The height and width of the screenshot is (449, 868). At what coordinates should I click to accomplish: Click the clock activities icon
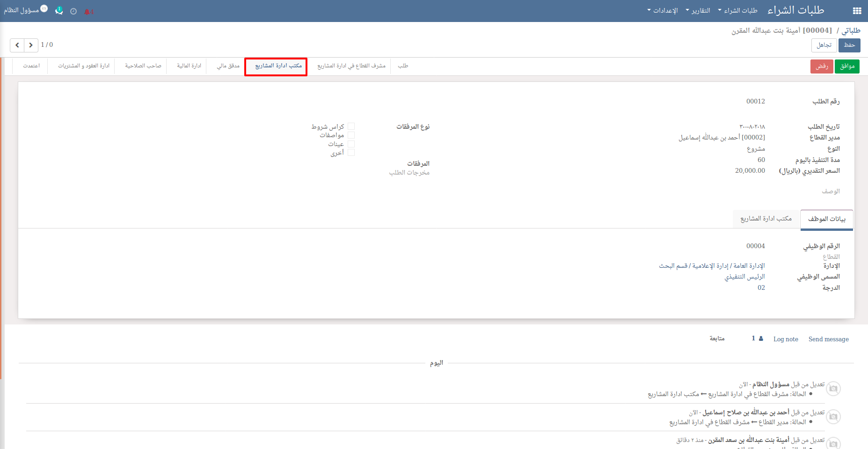point(73,11)
